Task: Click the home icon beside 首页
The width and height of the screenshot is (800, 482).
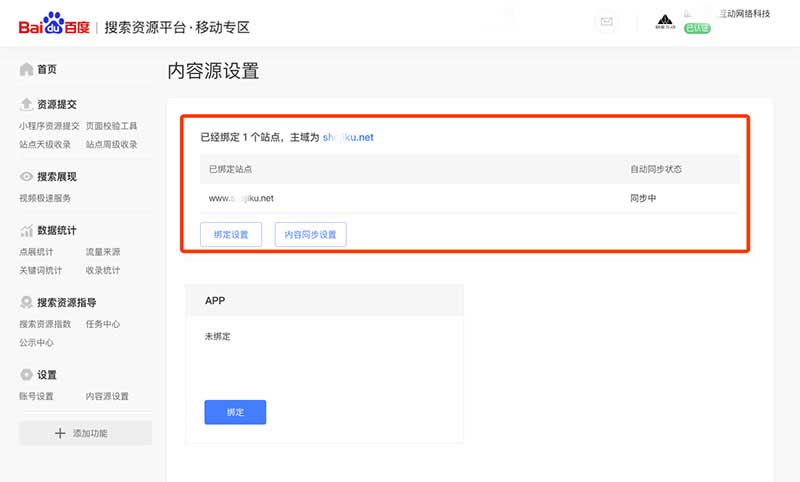Action: [x=26, y=68]
